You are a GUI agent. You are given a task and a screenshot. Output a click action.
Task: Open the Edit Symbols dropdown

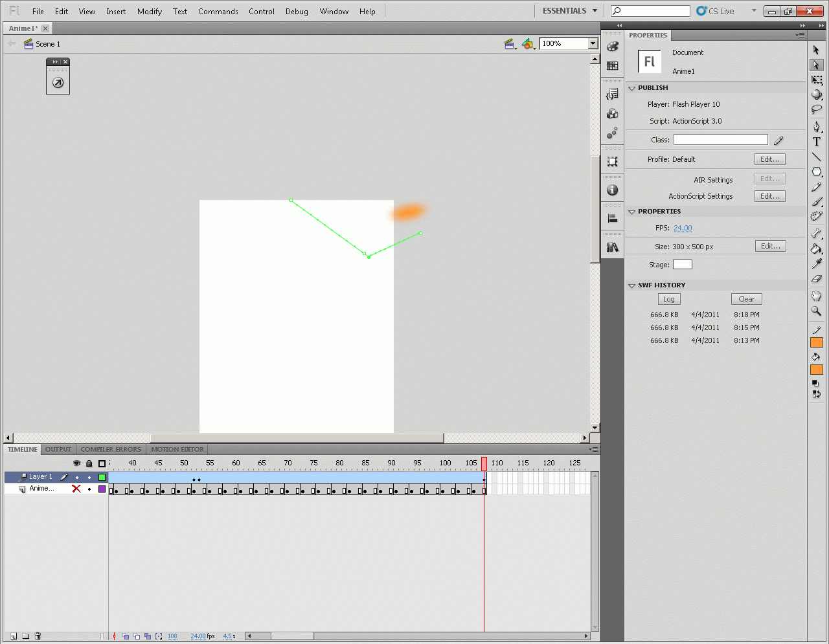point(528,44)
